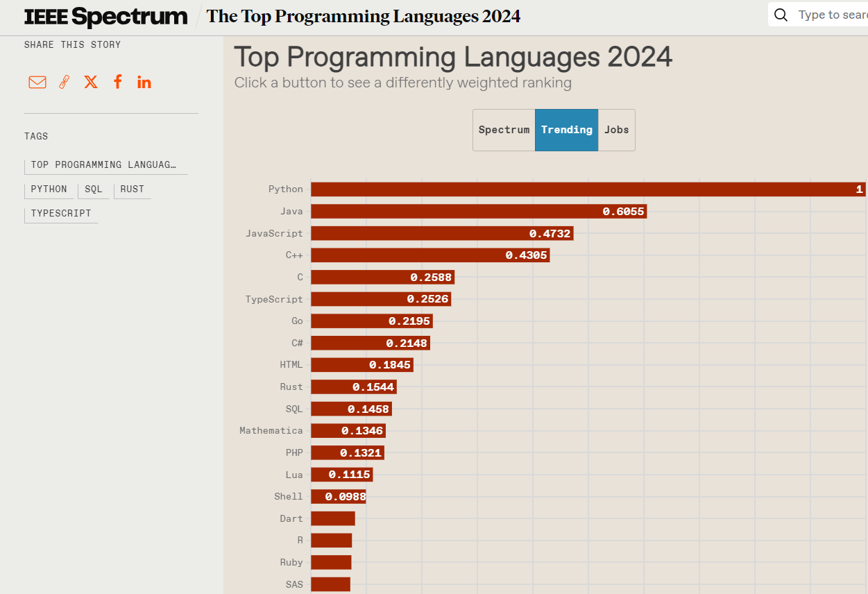Click the 'SAS' axis label
The width and height of the screenshot is (868, 594).
295,585
